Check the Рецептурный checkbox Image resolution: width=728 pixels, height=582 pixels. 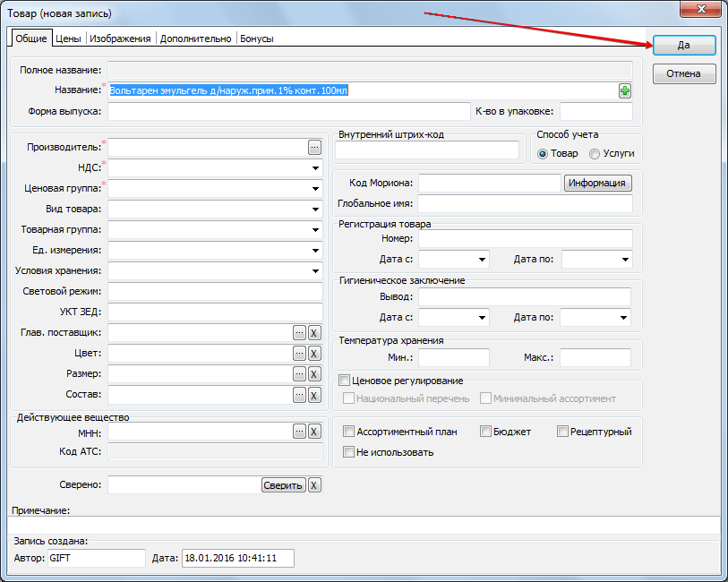[563, 432]
